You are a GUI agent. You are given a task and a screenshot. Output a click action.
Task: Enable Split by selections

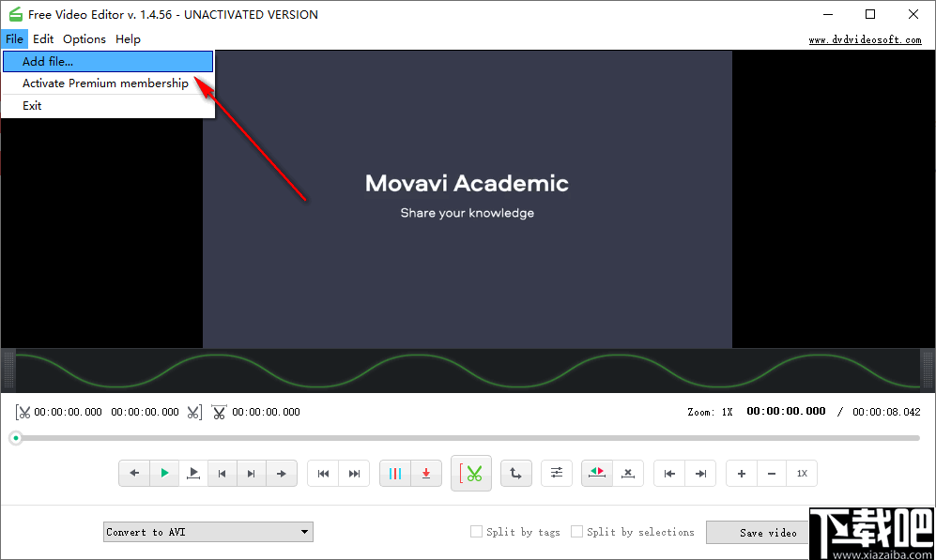coord(577,531)
